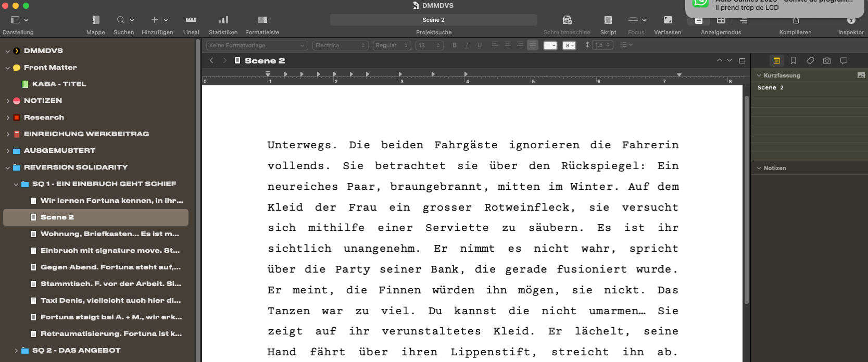Open the Focus mode dropdown arrow
The height and width of the screenshot is (362, 868).
pyautogui.click(x=644, y=20)
